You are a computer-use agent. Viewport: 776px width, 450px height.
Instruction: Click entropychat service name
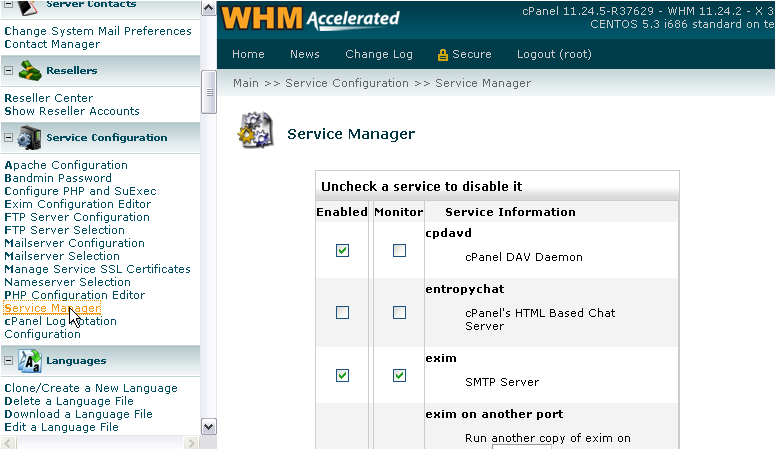[x=465, y=289]
